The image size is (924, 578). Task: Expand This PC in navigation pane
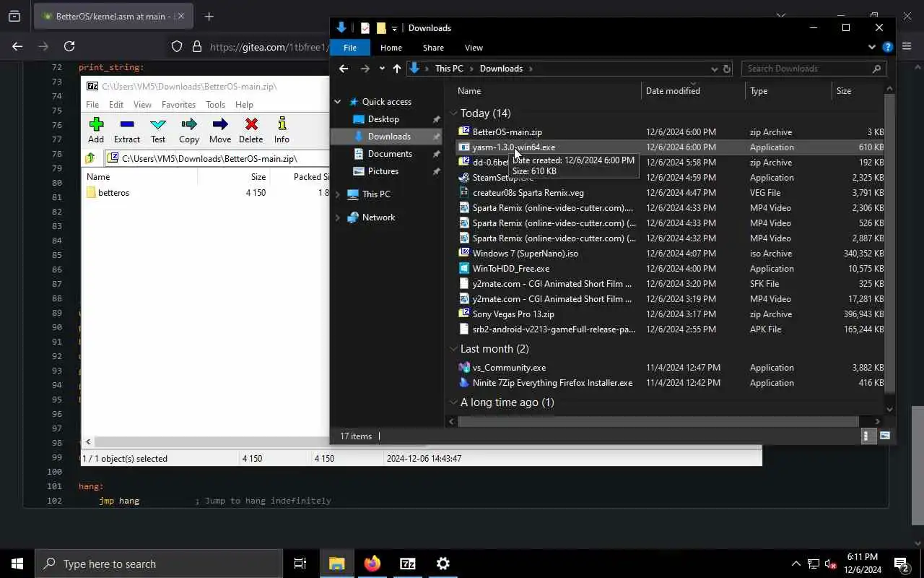point(338,194)
